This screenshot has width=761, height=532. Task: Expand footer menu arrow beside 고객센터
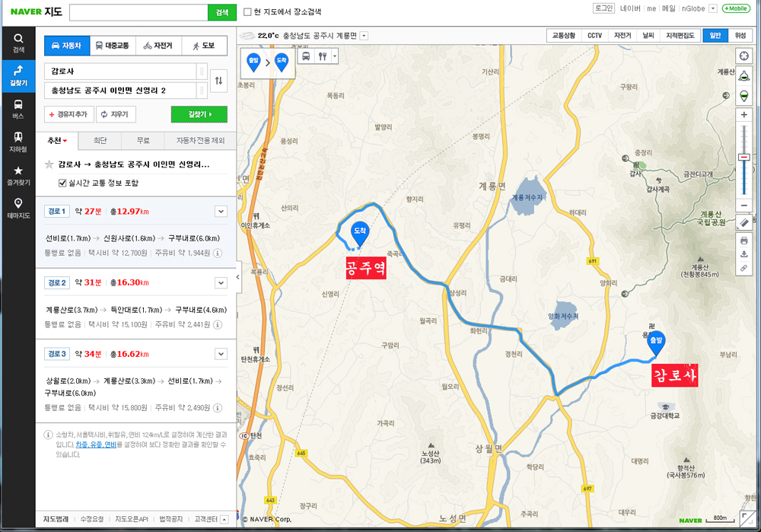(224, 519)
